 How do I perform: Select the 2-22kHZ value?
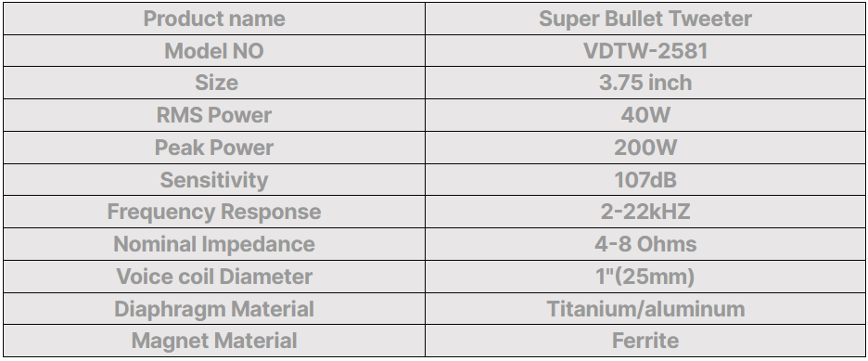645,213
